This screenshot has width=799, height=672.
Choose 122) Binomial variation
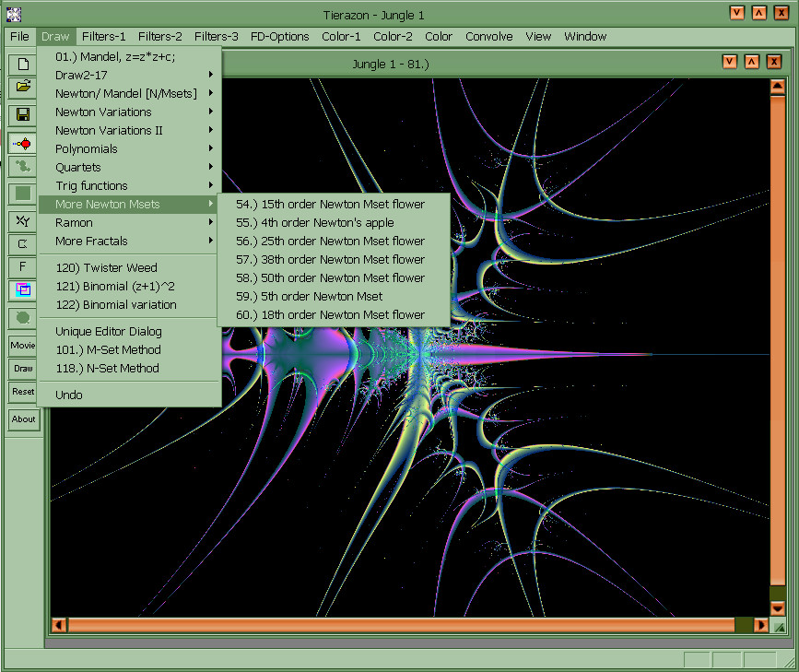(129, 304)
